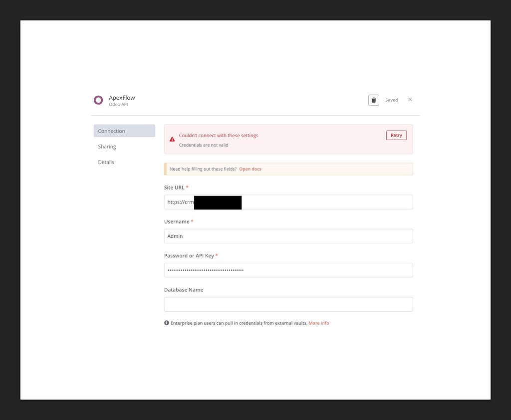Viewport: 511px width, 420px height.
Task: Click the info icon beside Enterprise plan note
Action: coord(166,323)
